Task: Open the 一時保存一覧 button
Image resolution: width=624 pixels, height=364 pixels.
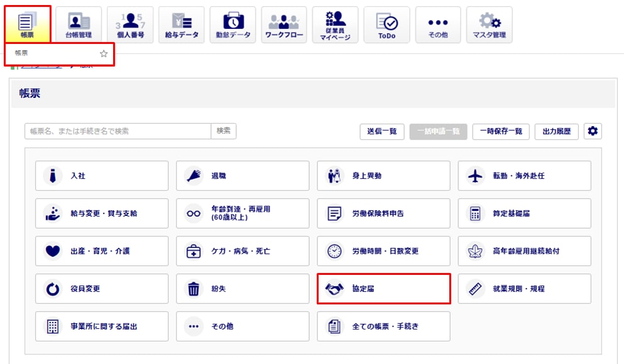Action: point(501,131)
